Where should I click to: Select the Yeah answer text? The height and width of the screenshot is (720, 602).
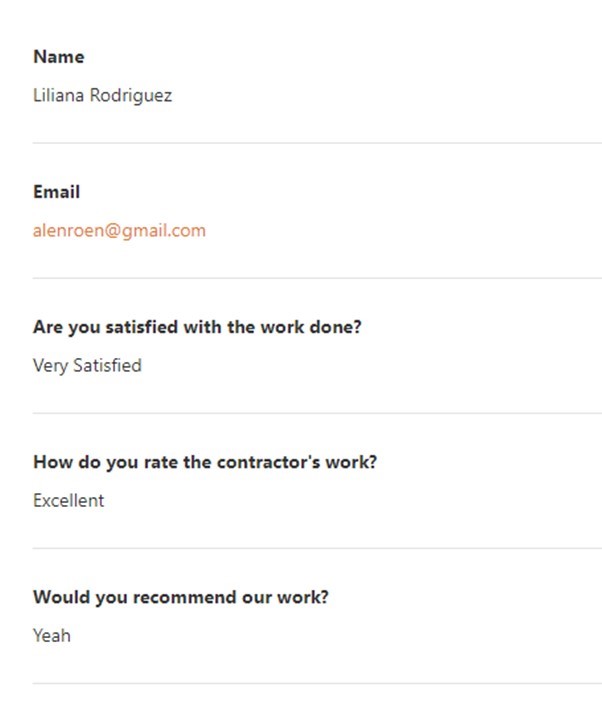[52, 636]
